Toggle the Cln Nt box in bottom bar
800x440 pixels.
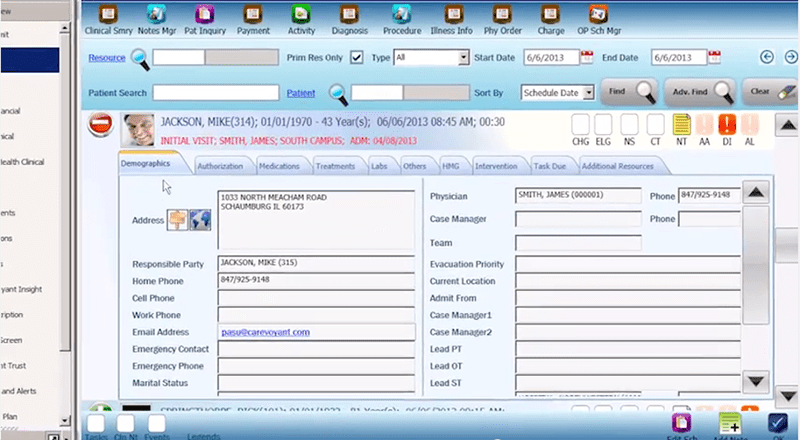pos(126,423)
